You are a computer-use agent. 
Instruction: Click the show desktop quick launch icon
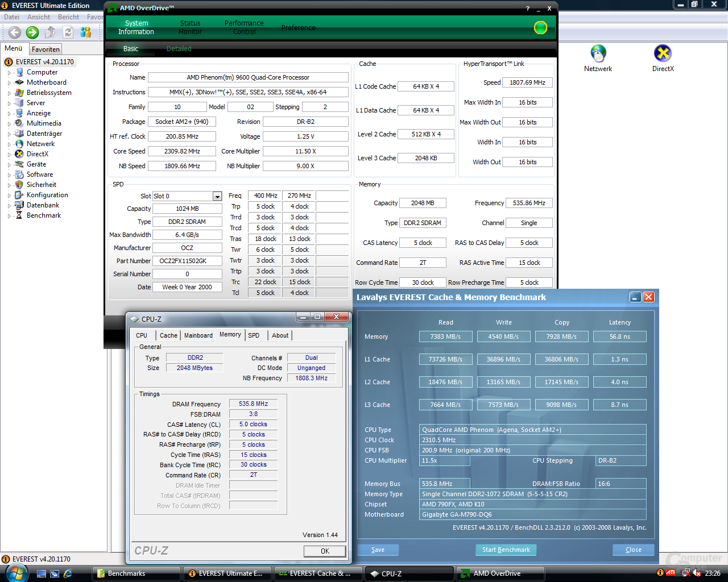(41, 573)
